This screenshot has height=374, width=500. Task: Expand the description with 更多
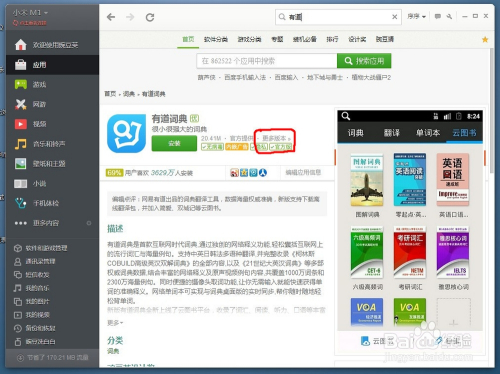pyautogui.click(x=115, y=323)
